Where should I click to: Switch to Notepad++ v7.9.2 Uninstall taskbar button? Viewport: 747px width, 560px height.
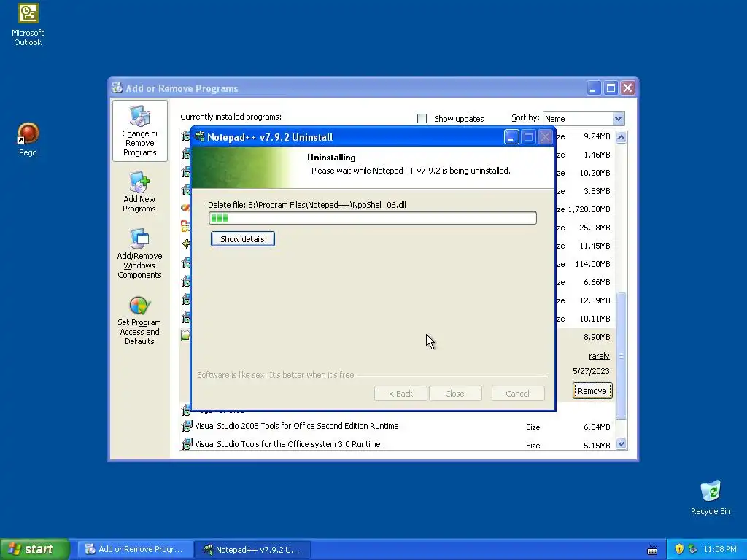click(252, 550)
